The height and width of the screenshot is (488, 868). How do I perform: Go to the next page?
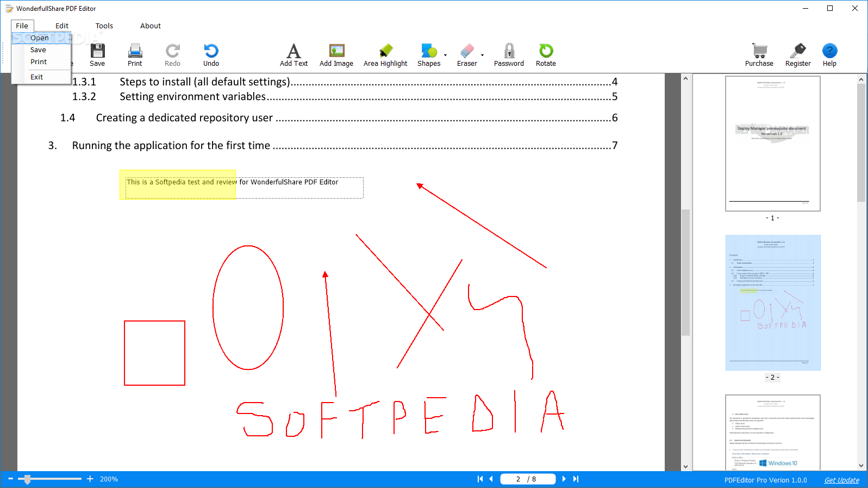pos(564,479)
